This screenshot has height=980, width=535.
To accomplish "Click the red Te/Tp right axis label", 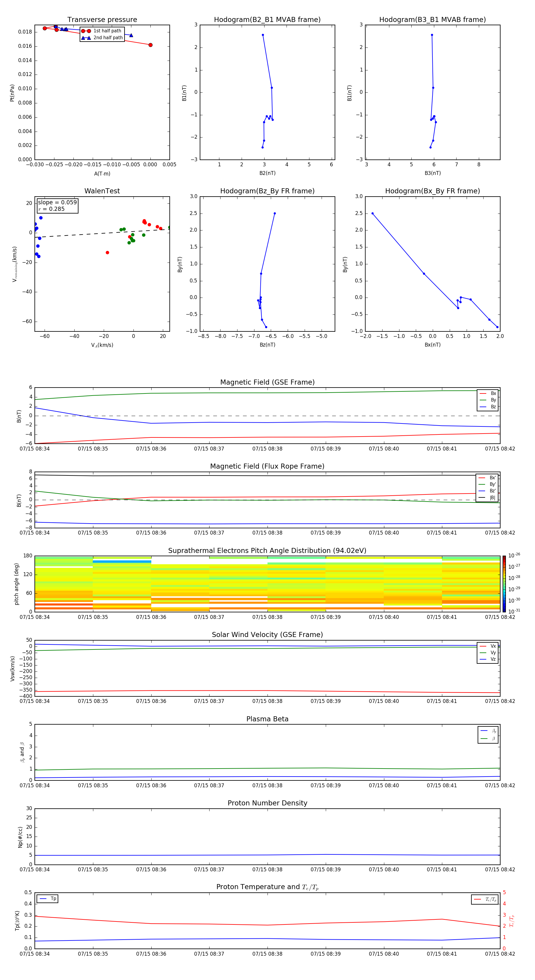I will point(512,921).
